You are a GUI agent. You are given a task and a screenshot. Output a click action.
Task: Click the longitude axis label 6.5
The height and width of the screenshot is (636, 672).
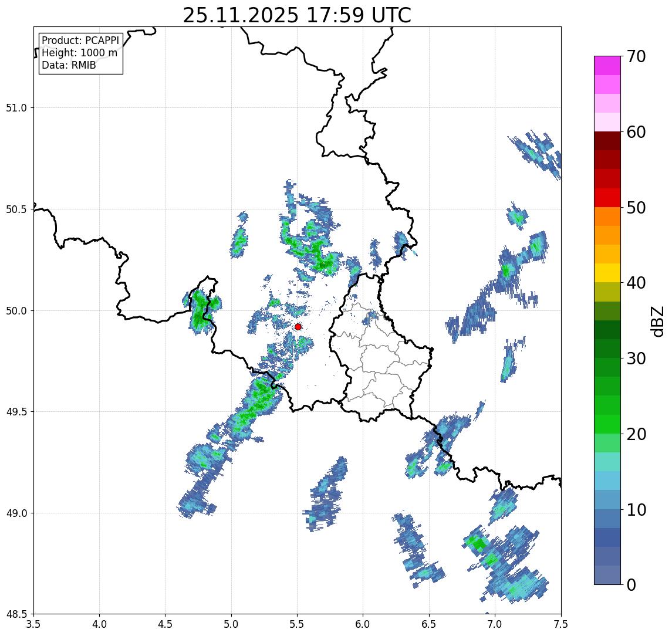(x=430, y=624)
